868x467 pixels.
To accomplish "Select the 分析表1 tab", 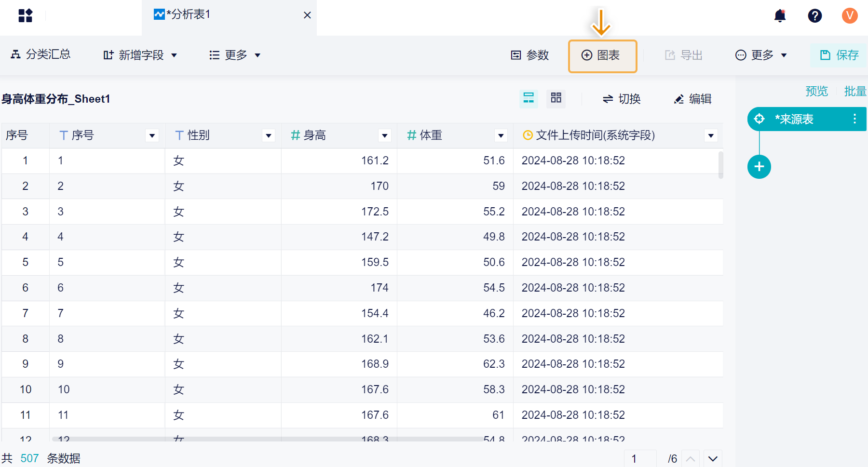I will pyautogui.click(x=188, y=14).
